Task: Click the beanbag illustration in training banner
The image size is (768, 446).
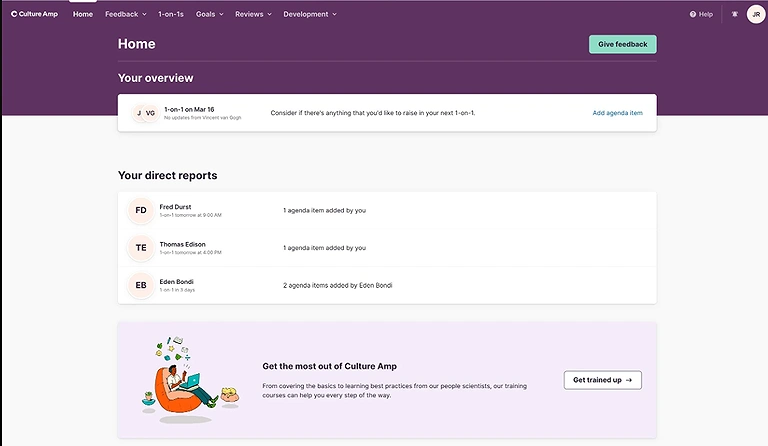Action: pyautogui.click(x=190, y=379)
